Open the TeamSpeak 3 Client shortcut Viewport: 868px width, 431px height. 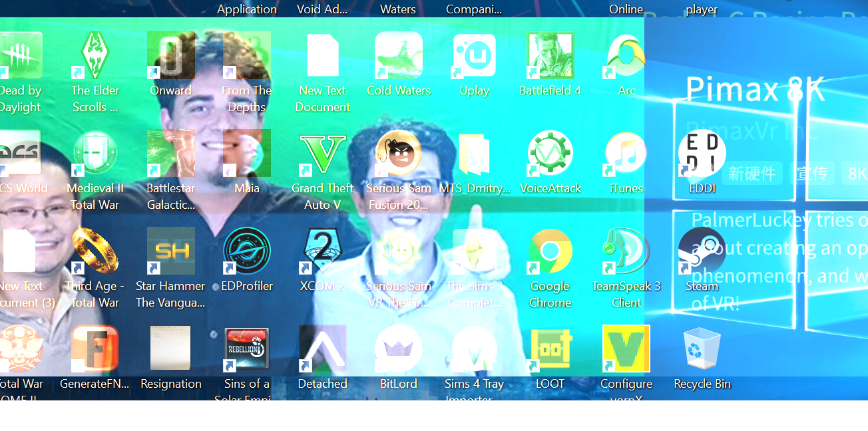pos(626,251)
